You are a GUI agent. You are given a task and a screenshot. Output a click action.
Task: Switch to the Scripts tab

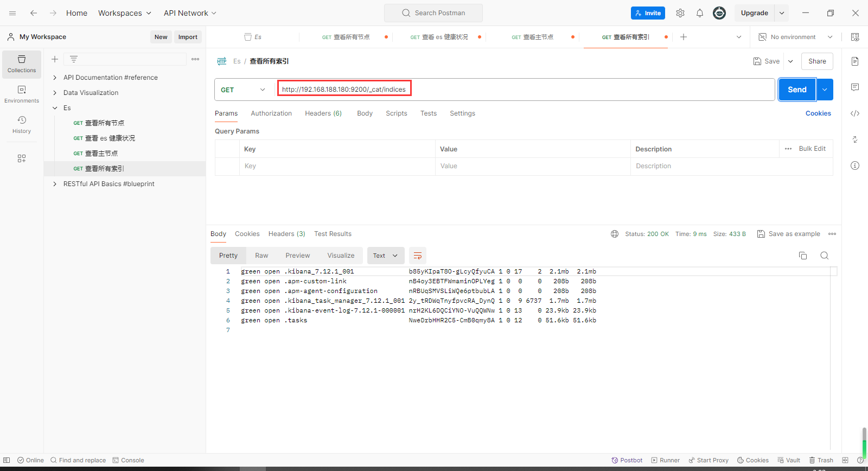pyautogui.click(x=397, y=113)
